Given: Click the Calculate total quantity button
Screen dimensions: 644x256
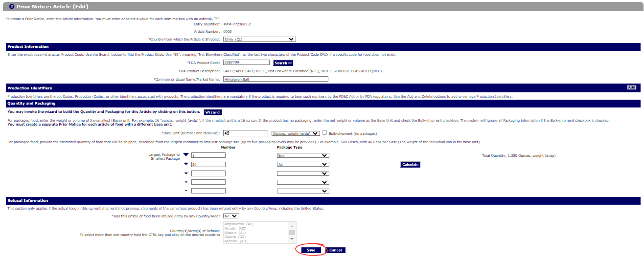Looking at the screenshot, I should tap(410, 165).
